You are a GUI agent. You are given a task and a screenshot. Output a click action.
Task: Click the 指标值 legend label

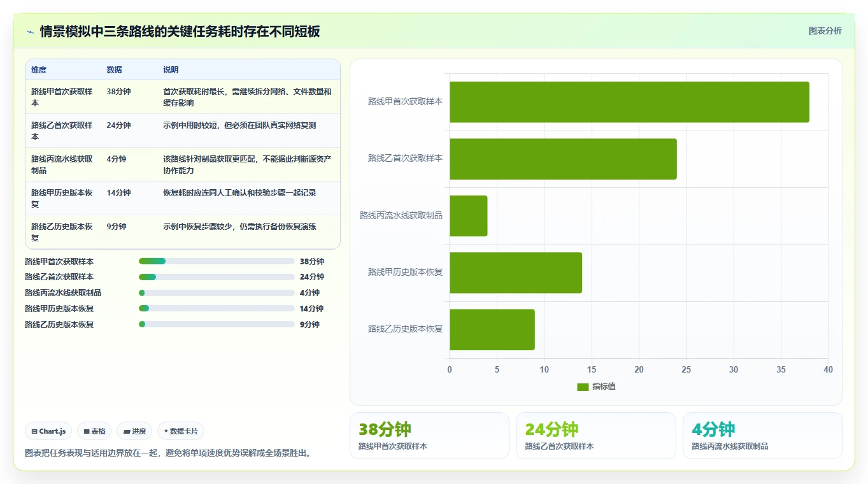(x=604, y=387)
